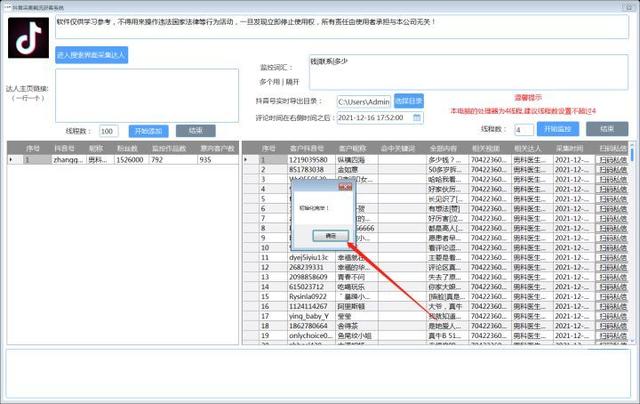Viewport: 640px width, 404px height.
Task: Select row number 13 in right table
Action: [x=273, y=277]
